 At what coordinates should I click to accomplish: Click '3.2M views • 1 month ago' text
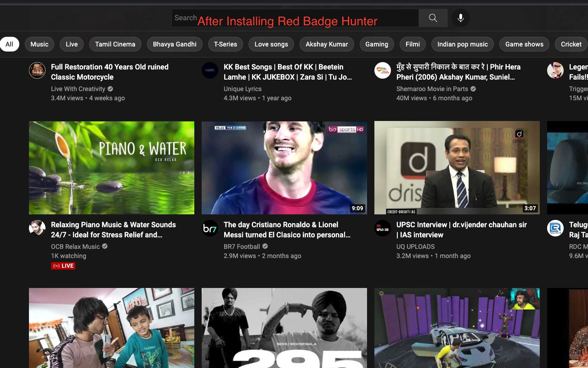coord(434,256)
